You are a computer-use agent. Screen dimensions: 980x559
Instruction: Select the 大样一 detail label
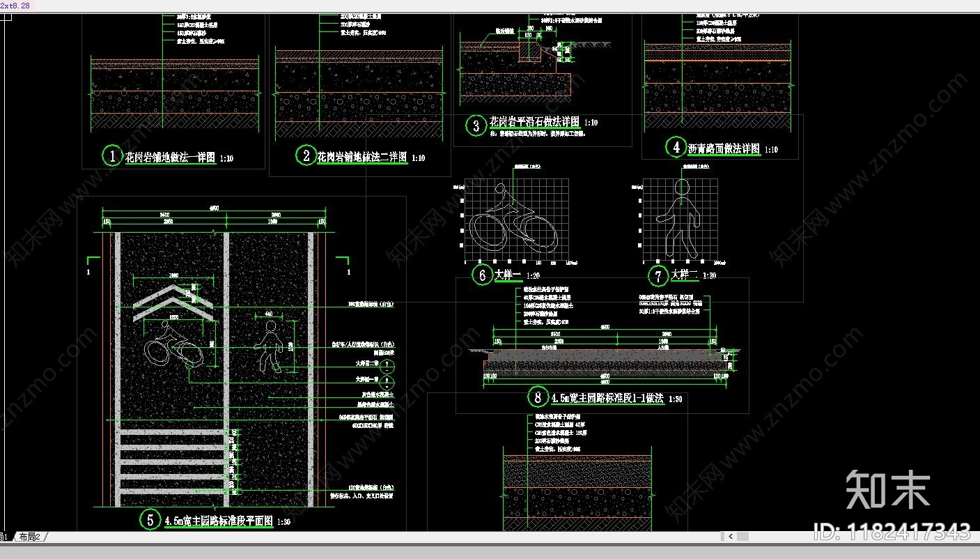click(508, 275)
